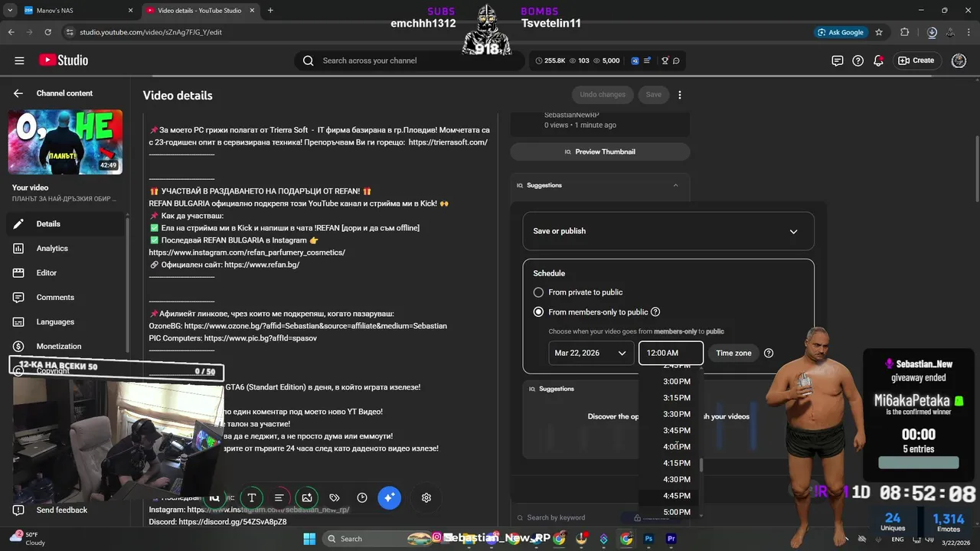The width and height of the screenshot is (980, 551).
Task: Click the thumbnail image tool in floating toolbar
Action: point(307,497)
